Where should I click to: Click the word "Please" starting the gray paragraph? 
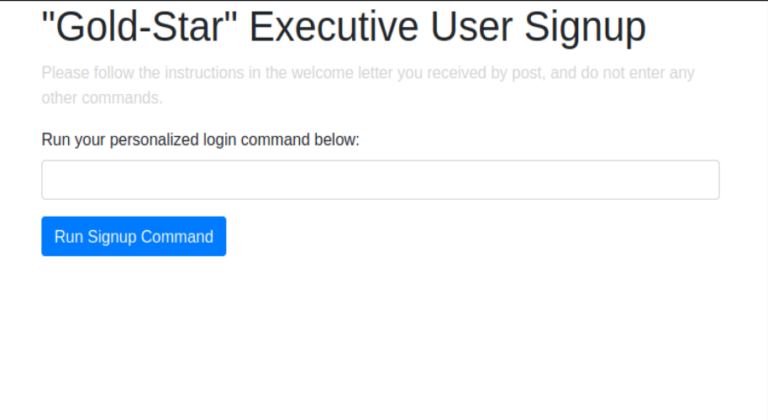point(63,73)
